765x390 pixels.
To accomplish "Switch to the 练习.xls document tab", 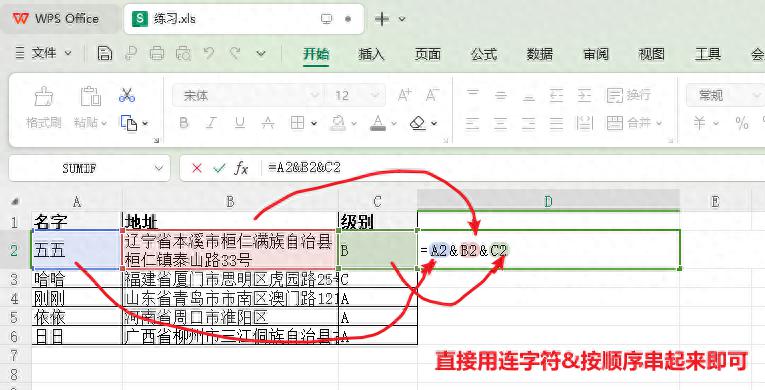I will pos(243,19).
